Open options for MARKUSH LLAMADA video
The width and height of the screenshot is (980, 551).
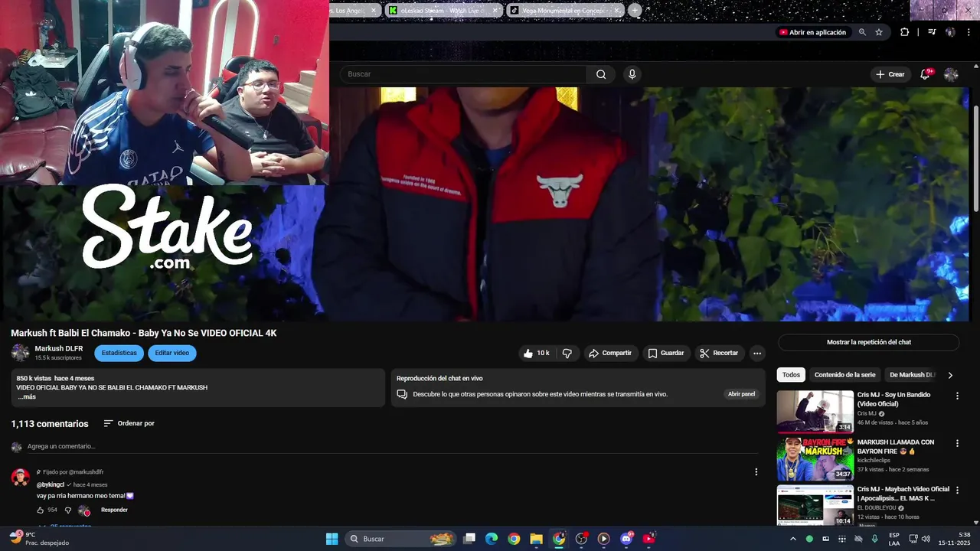(x=957, y=443)
